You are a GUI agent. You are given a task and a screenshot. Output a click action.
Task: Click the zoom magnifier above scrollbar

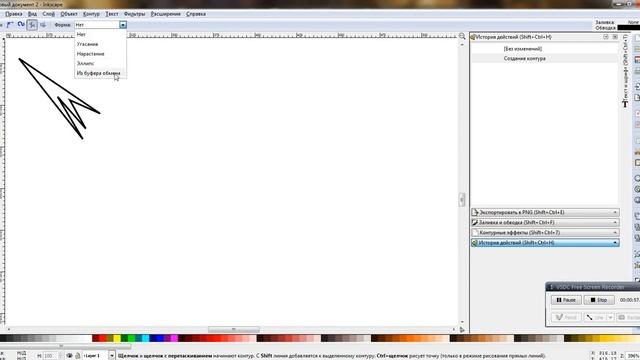pyautogui.click(x=462, y=36)
